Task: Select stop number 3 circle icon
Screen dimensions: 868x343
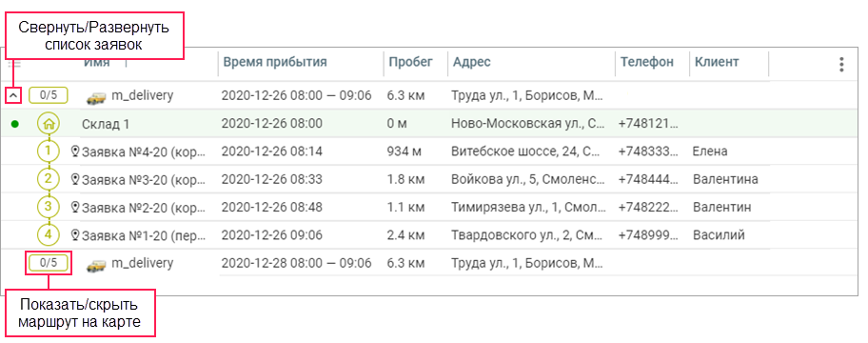Action: coord(49,207)
